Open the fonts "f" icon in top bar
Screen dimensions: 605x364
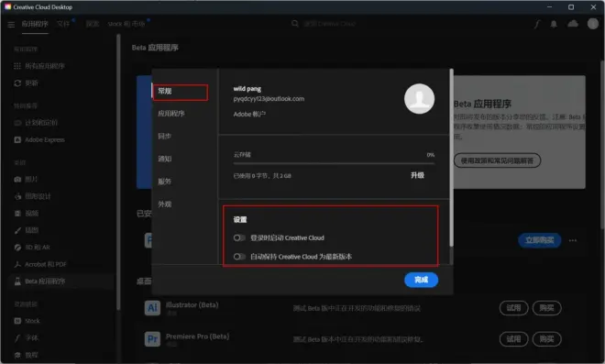(x=536, y=24)
